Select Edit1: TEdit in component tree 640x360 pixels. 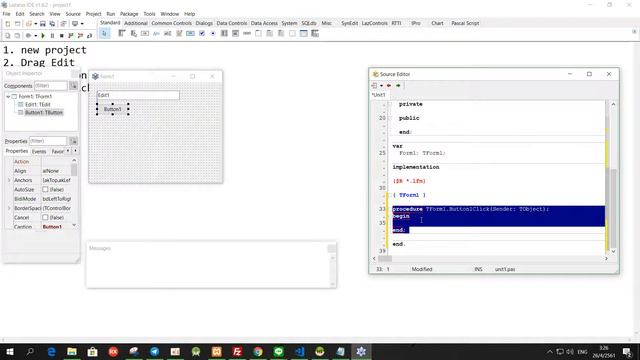[38, 104]
